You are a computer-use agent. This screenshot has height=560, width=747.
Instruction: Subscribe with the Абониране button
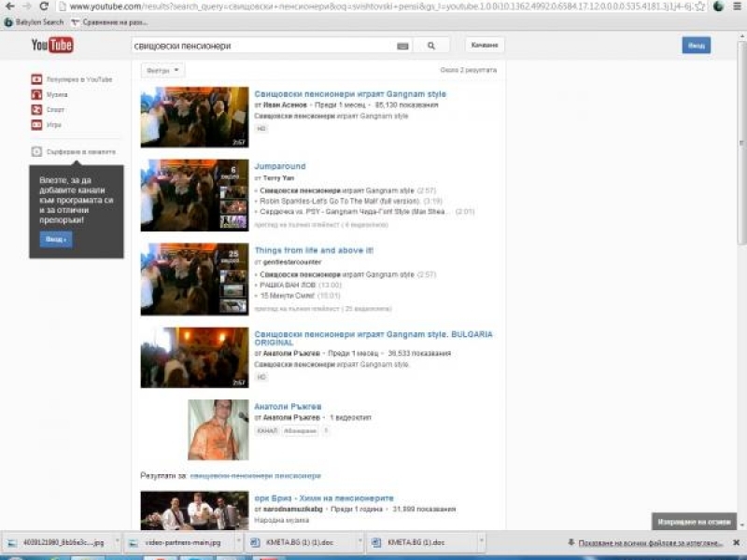300,431
